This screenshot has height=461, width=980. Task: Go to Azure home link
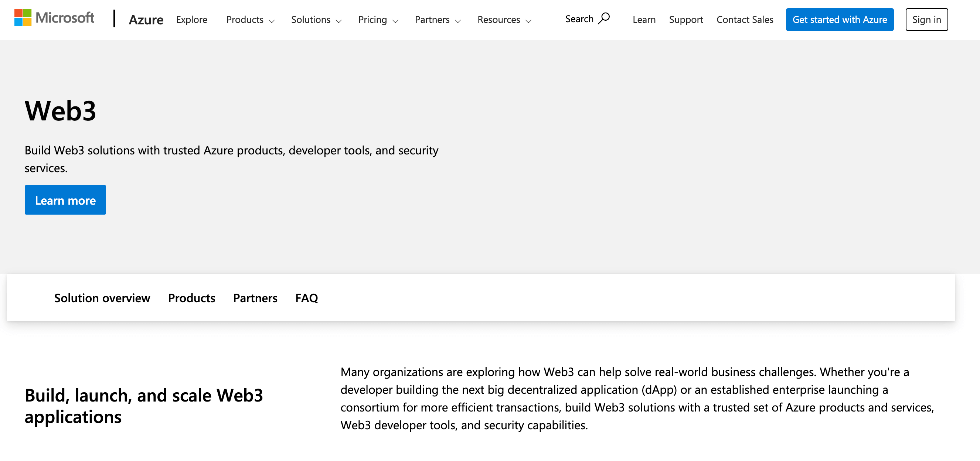coord(146,20)
